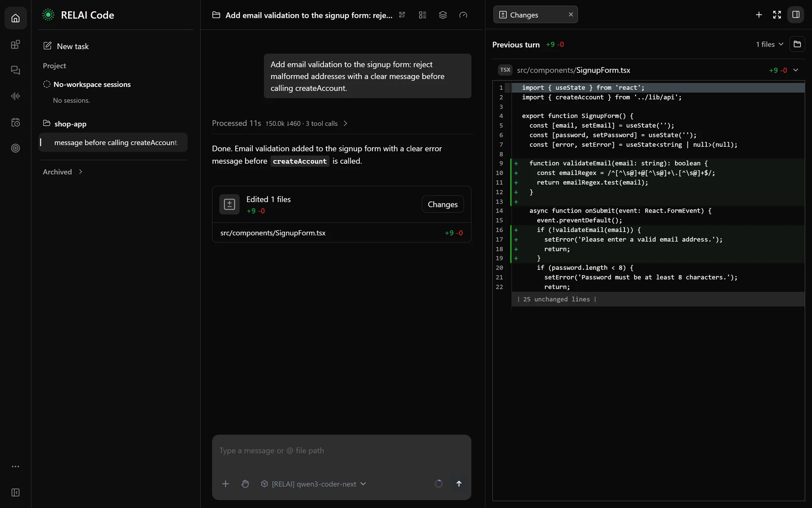Open the 1 files dropdown
Image resolution: width=812 pixels, height=508 pixels.
click(769, 44)
